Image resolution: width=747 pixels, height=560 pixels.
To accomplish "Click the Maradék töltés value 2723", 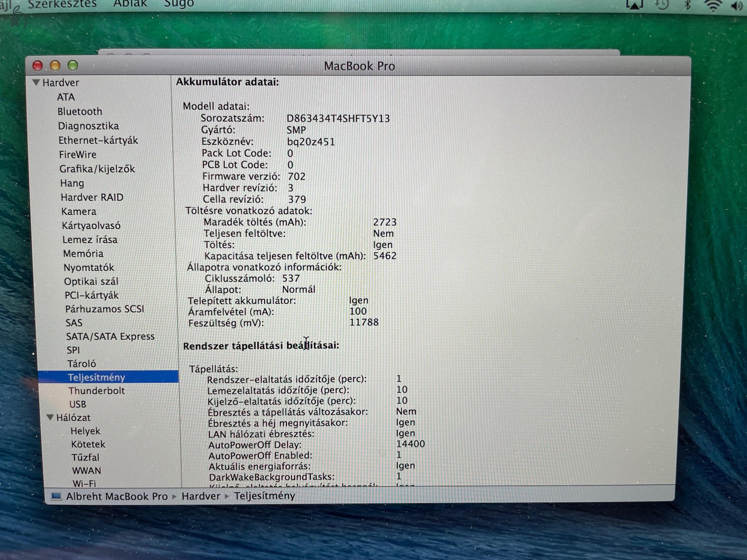I will (385, 222).
